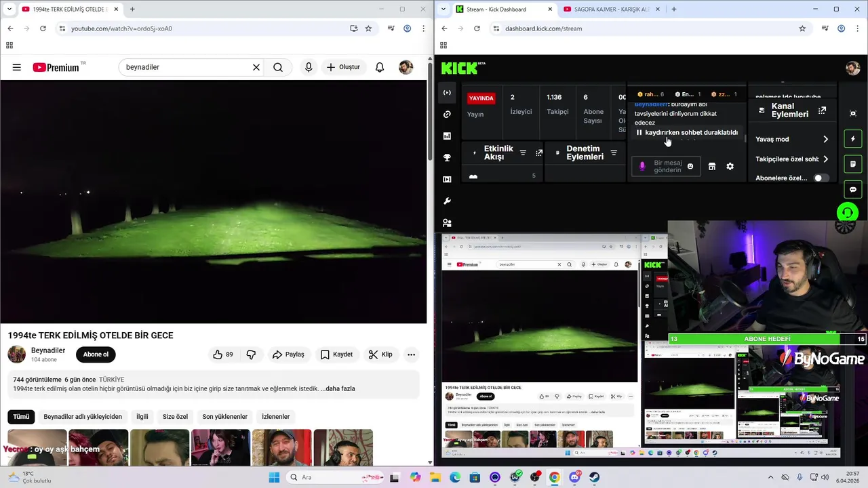Image resolution: width=868 pixels, height=488 pixels.
Task: Select the Size özel chip
Action: click(175, 417)
